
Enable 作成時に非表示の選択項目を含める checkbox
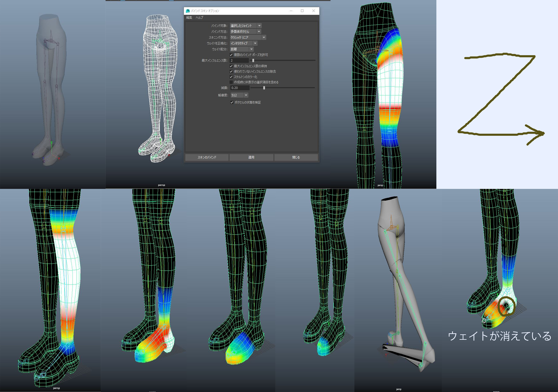(x=231, y=82)
